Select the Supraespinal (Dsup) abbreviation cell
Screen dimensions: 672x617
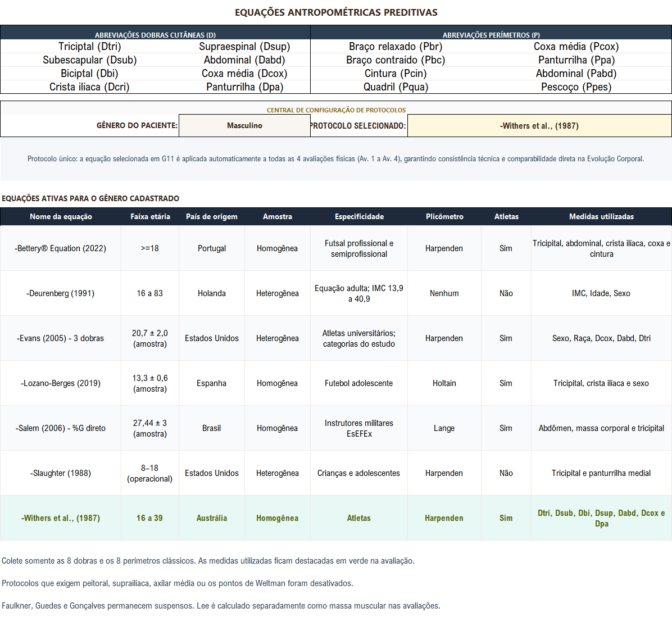244,46
